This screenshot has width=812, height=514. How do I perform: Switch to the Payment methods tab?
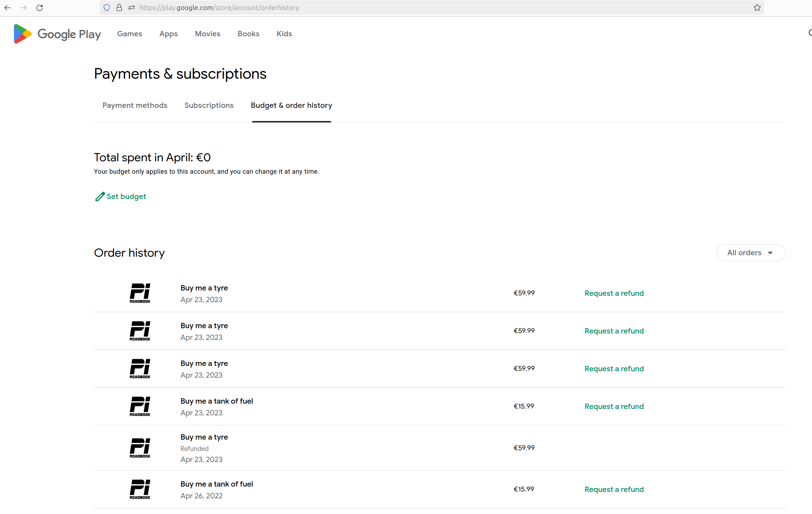coord(135,105)
